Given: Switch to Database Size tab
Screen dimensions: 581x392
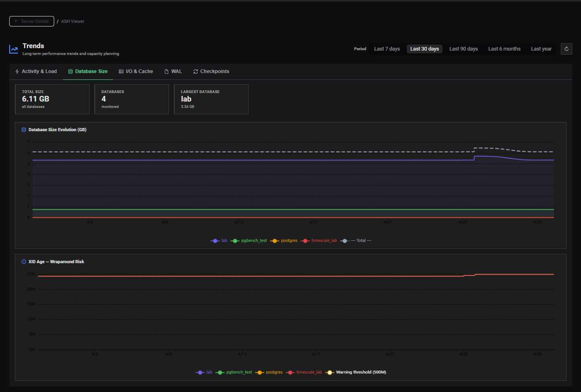Looking at the screenshot, I should (x=88, y=71).
